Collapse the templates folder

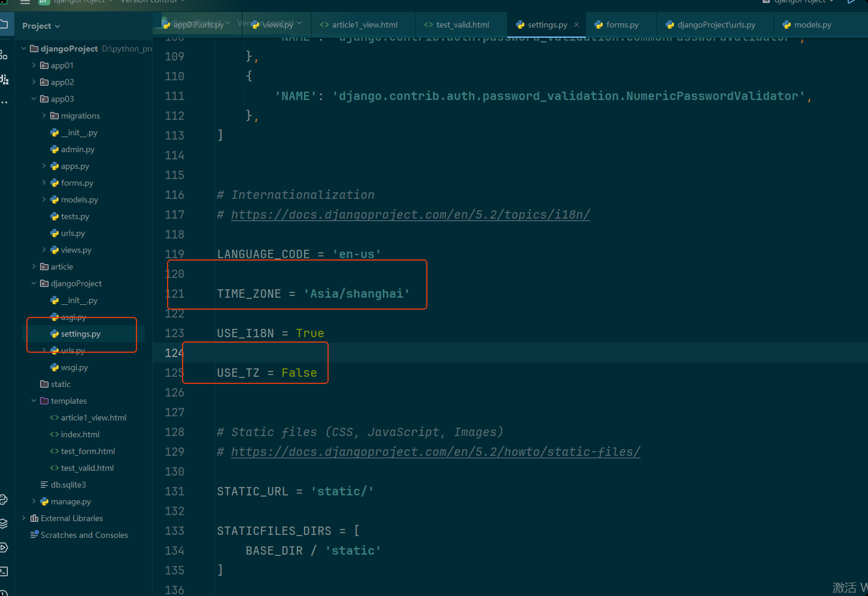coord(34,401)
